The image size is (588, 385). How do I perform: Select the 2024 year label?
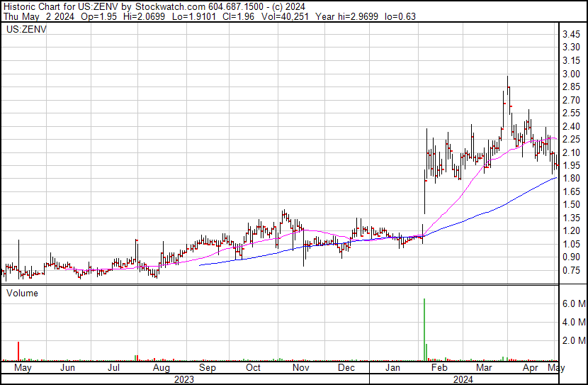tap(464, 379)
